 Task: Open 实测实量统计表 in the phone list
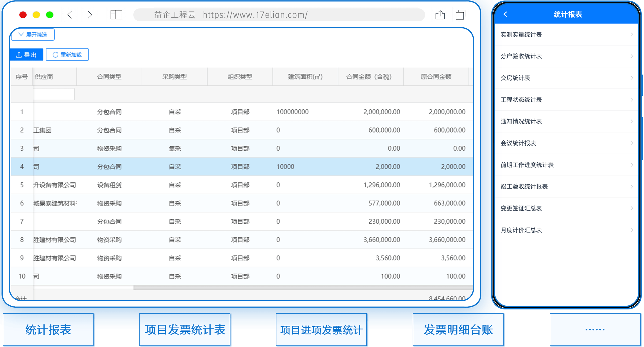[567, 35]
